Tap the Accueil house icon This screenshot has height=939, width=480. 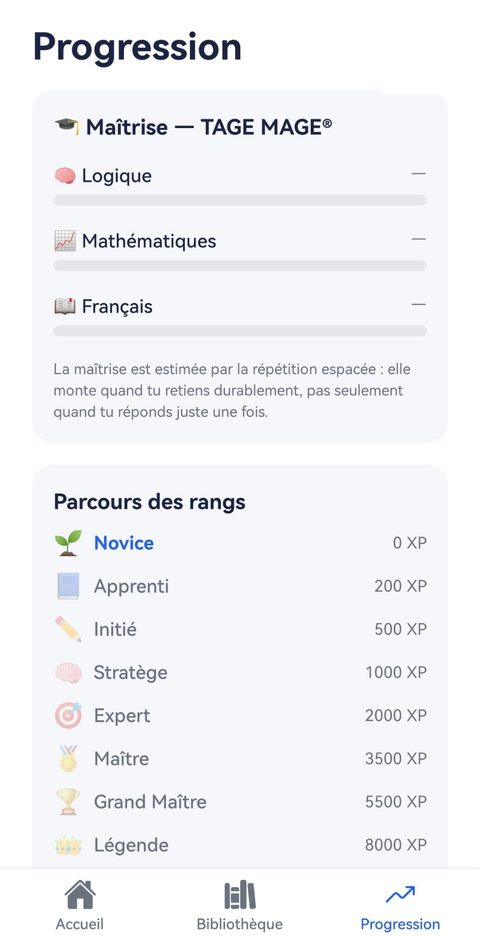click(x=80, y=895)
